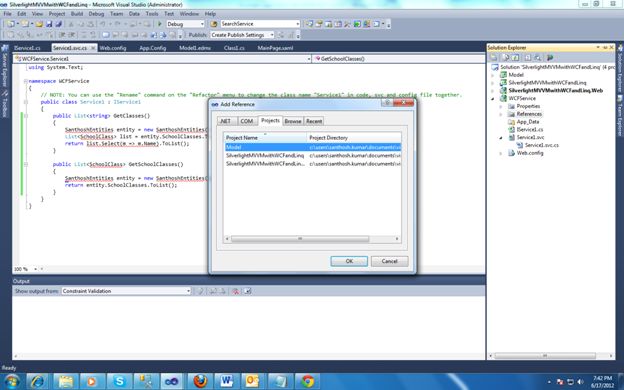Collapse the WCFService project node

coord(493,98)
